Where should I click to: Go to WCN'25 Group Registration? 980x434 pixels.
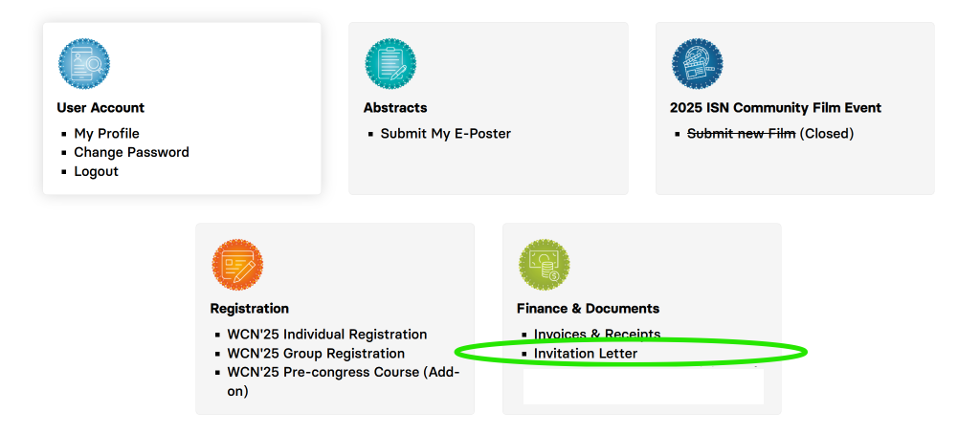315,354
